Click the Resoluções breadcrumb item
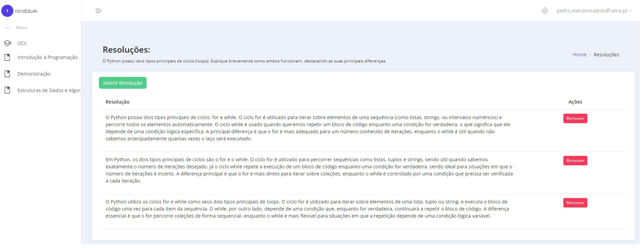Screen dimensions: 644x248 [x=606, y=55]
